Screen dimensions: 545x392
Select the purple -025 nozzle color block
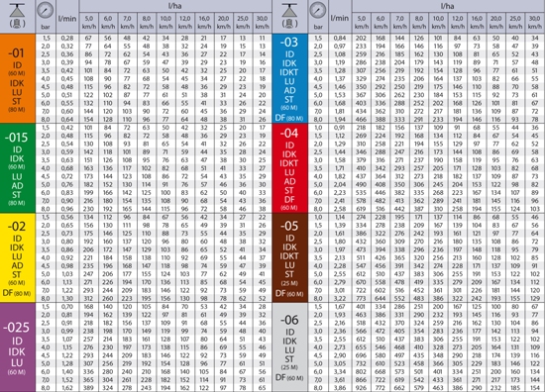point(18,347)
